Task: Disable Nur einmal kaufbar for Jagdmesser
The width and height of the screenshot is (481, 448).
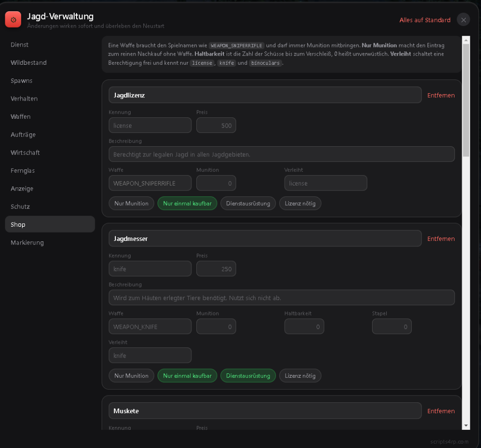Action: click(187, 376)
